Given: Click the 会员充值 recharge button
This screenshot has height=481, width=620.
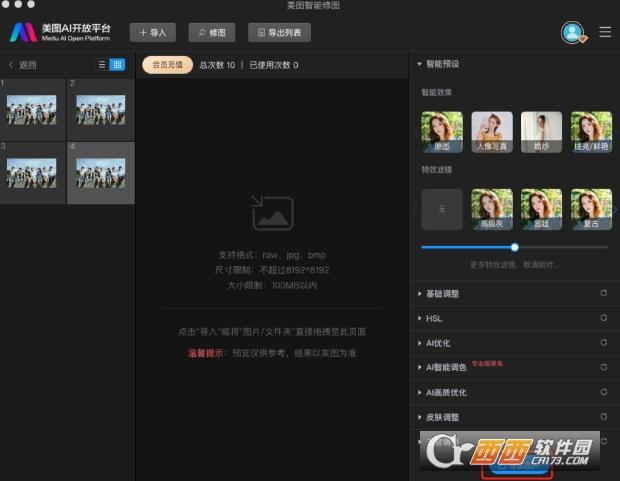Looking at the screenshot, I should click(167, 65).
